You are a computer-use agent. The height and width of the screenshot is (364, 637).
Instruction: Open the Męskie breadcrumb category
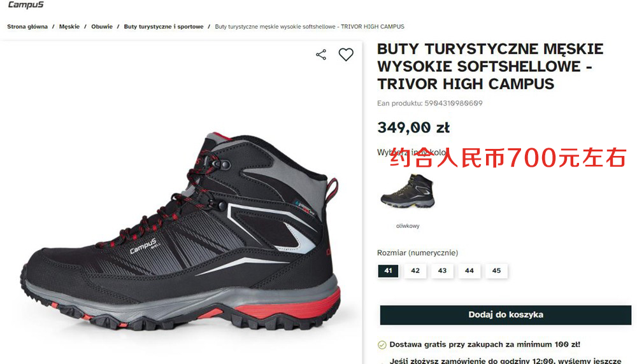click(x=69, y=26)
